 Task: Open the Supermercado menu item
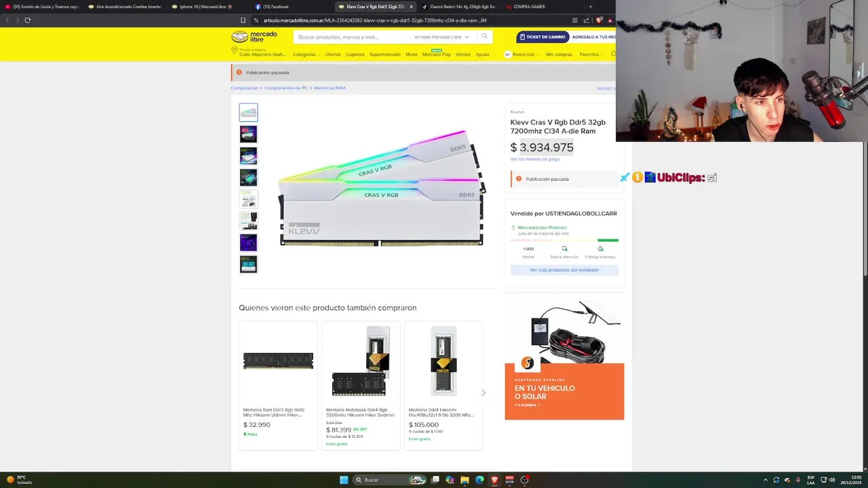[385, 54]
